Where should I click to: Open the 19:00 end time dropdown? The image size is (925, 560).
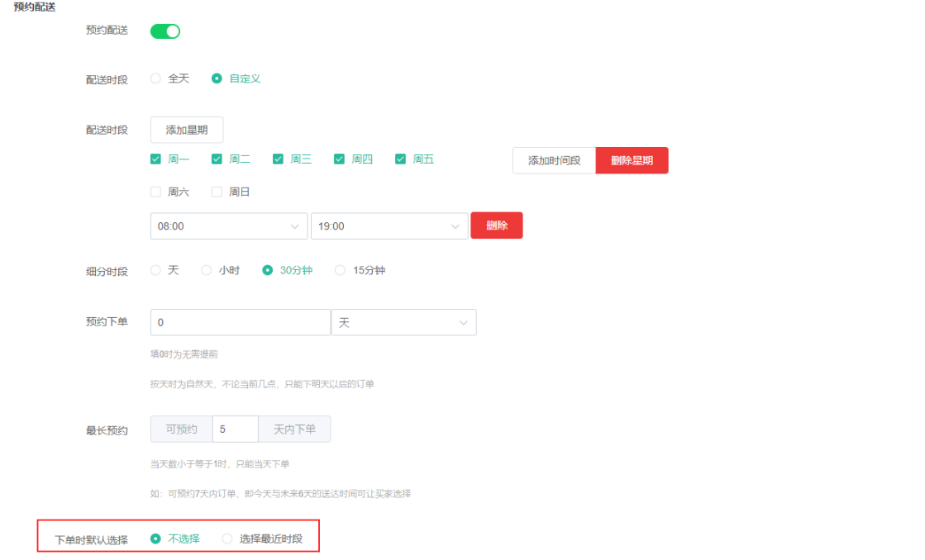tap(389, 226)
